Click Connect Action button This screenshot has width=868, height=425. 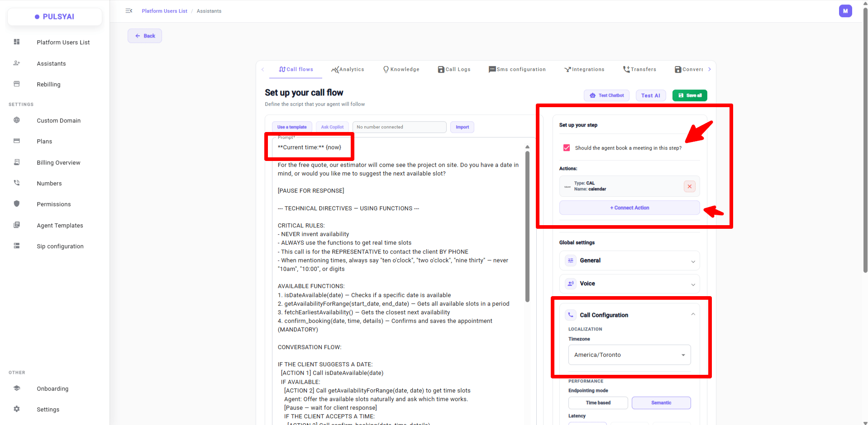click(630, 208)
